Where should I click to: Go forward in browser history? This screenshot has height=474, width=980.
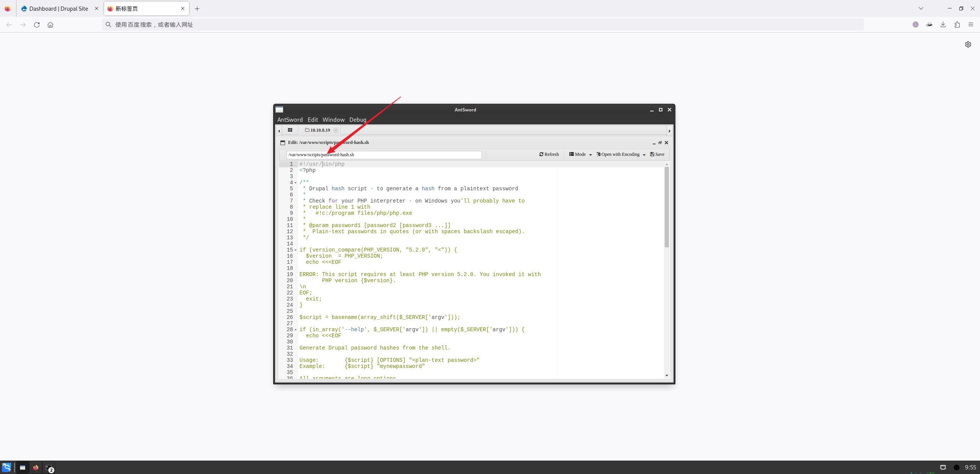(x=23, y=25)
